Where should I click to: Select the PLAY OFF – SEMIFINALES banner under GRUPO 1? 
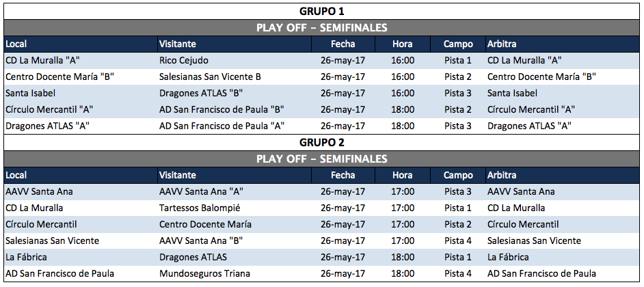tap(321, 28)
